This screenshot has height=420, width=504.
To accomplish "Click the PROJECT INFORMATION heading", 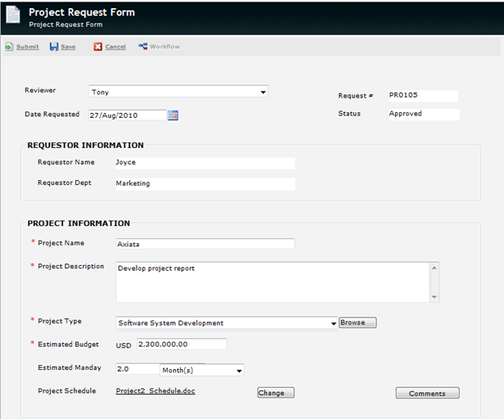I will tap(79, 224).
